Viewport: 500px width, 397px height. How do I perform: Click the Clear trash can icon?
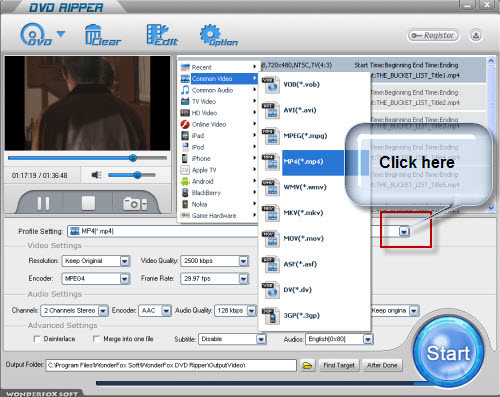(x=102, y=35)
